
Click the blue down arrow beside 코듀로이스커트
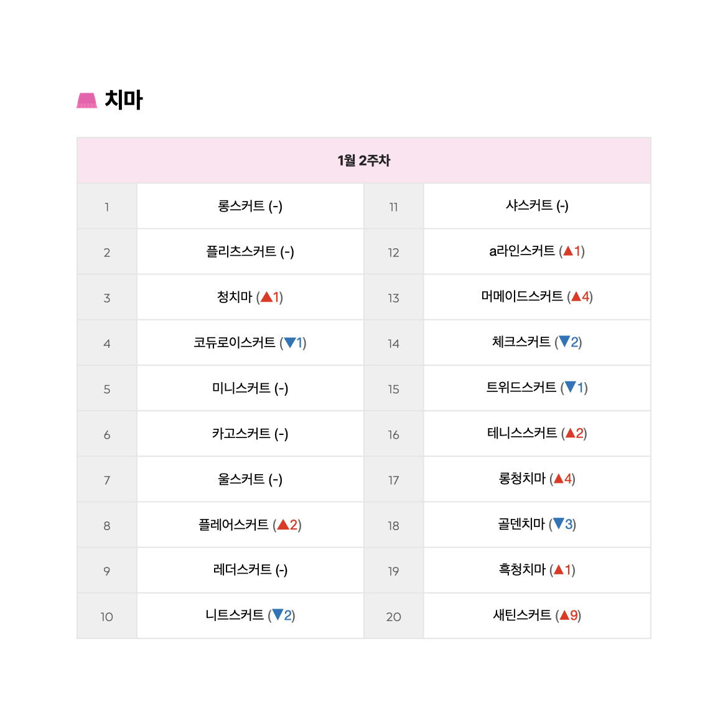(x=290, y=343)
